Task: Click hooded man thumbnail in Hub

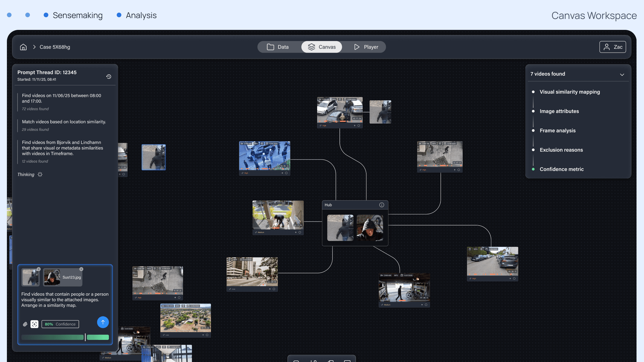Action: coord(370,228)
